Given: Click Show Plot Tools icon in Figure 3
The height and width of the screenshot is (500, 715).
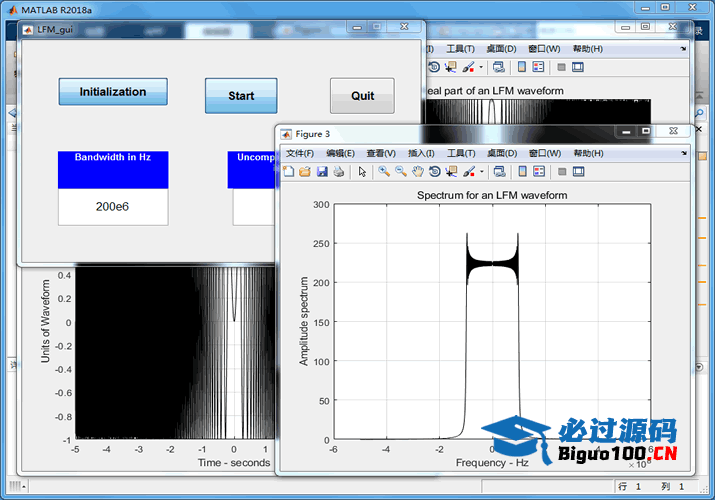Looking at the screenshot, I should 579,171.
